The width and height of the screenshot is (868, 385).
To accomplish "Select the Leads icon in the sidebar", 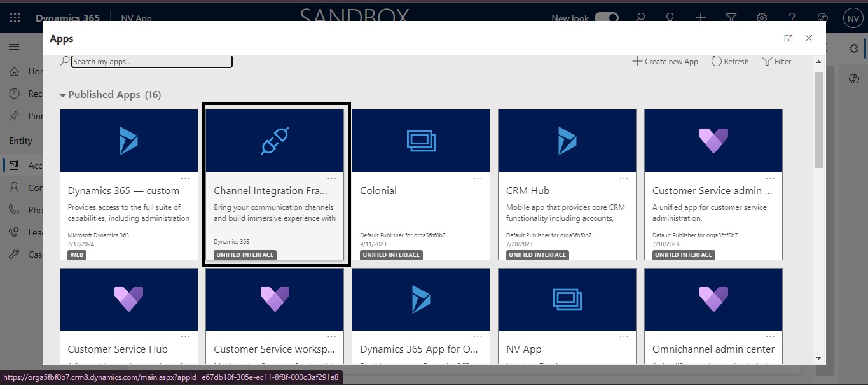I will click(14, 232).
